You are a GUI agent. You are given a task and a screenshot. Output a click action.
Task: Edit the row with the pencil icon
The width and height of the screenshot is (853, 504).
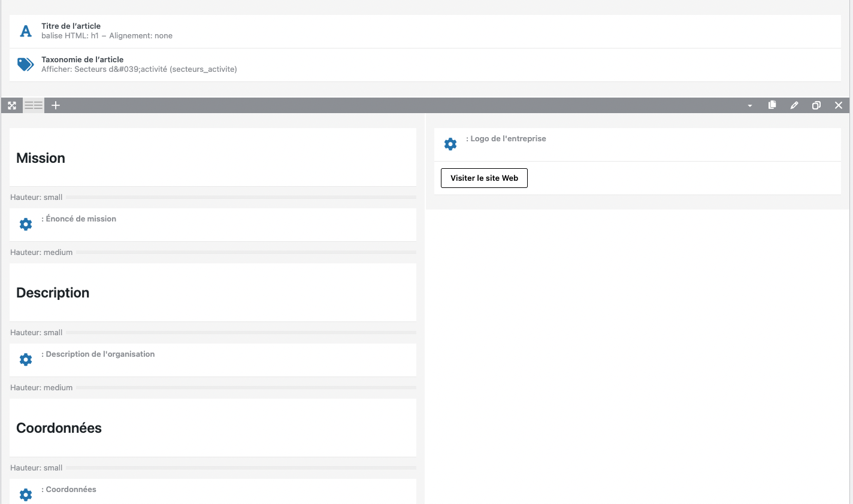pos(794,105)
